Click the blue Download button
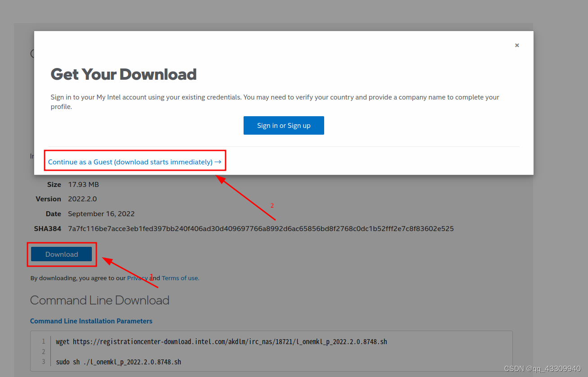Screen dimensions: 588x377 coord(62,254)
